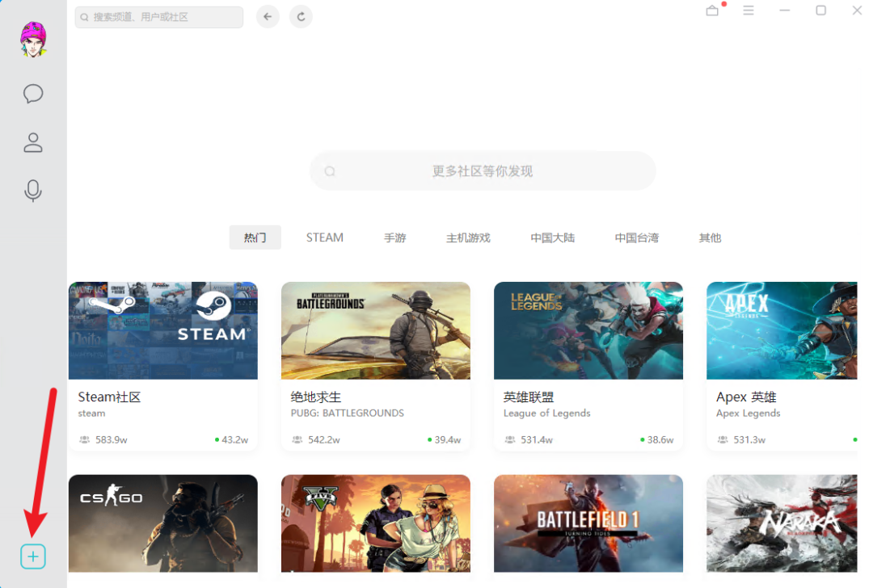This screenshot has height=588, width=873.
Task: Open the toolbox icon with red dot
Action: pyautogui.click(x=712, y=10)
